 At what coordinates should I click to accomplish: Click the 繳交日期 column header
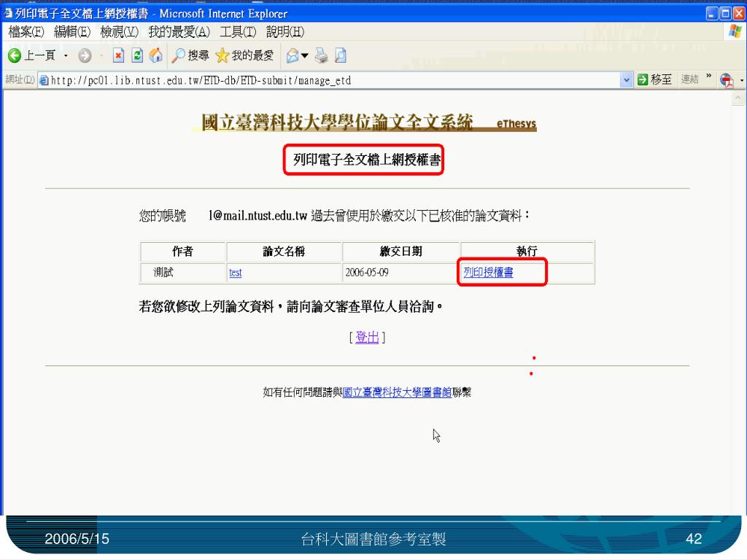(401, 252)
